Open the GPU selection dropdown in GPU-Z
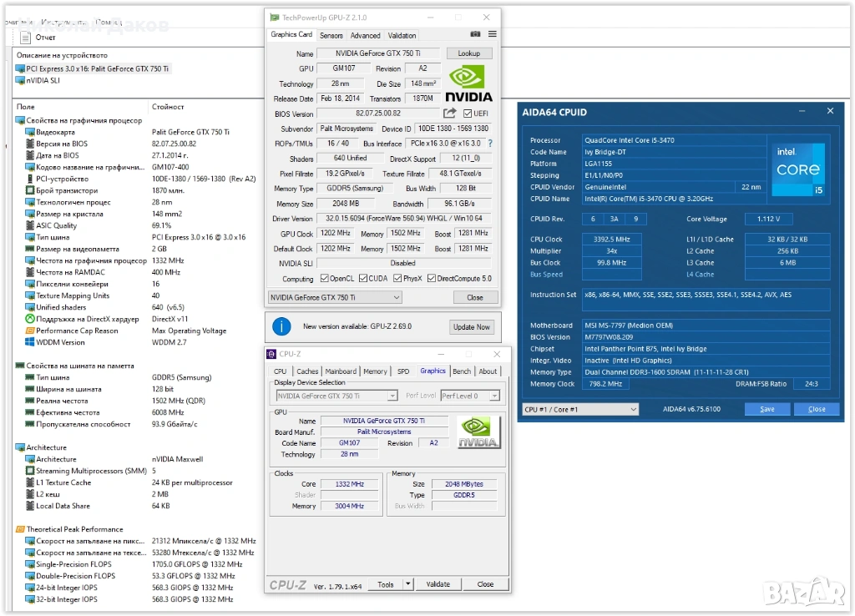Image resolution: width=855 pixels, height=616 pixels. tap(335, 297)
